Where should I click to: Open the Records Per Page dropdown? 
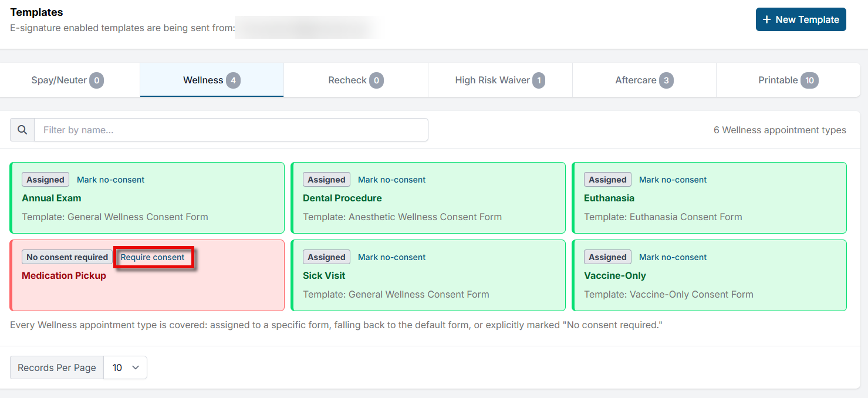coord(125,367)
